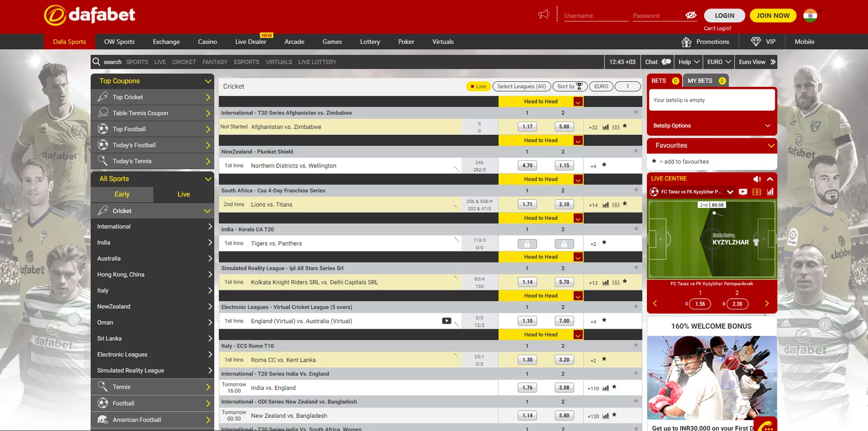Switch to Euro View
Screen dimensions: 868x431
coord(757,62)
